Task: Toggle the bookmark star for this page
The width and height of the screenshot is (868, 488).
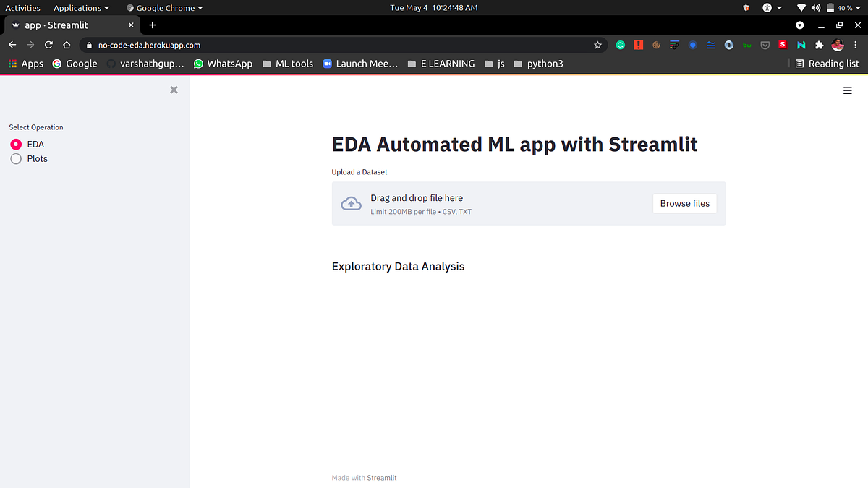Action: click(597, 44)
